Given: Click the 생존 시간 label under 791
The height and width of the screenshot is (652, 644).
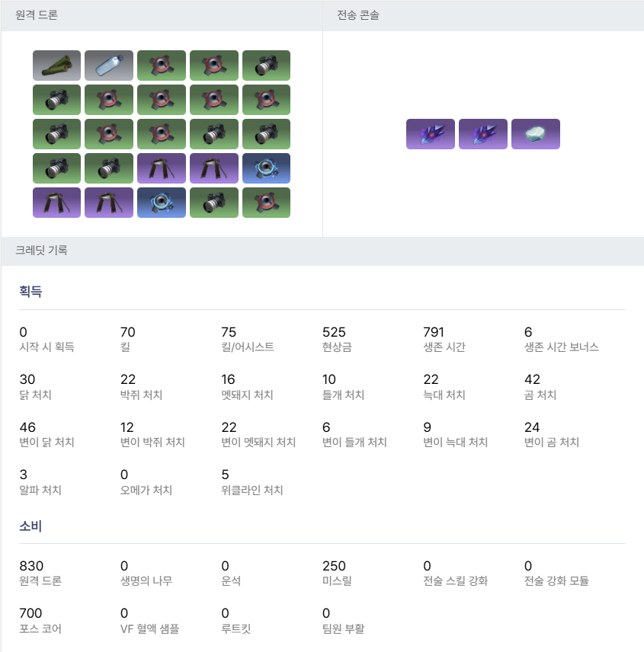Looking at the screenshot, I should pyautogui.click(x=444, y=347).
